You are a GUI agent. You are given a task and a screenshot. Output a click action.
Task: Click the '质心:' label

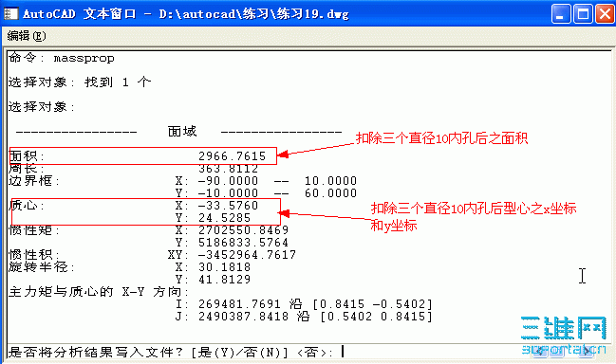pyautogui.click(x=27, y=206)
